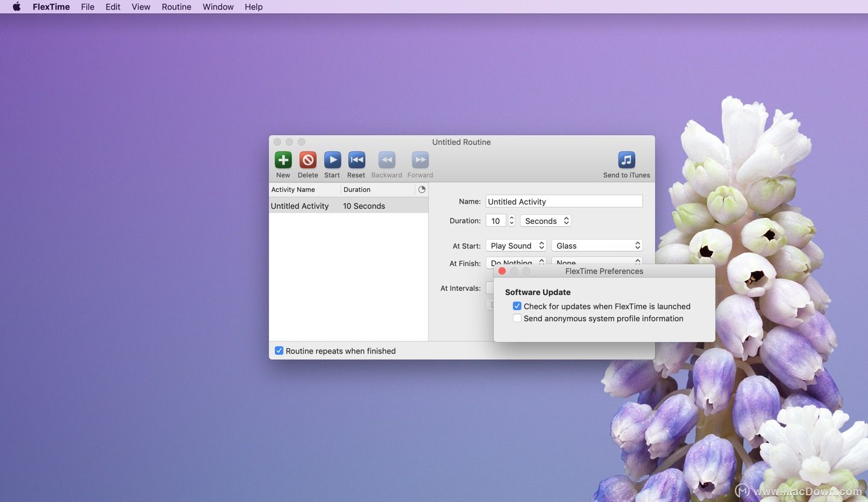Open the Glass sound dropdown
The width and height of the screenshot is (868, 502).
597,246
